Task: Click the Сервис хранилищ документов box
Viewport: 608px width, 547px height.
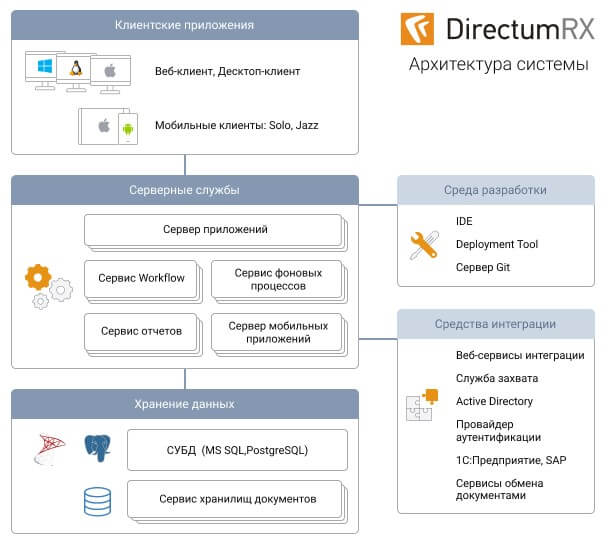Action: pyautogui.click(x=237, y=501)
